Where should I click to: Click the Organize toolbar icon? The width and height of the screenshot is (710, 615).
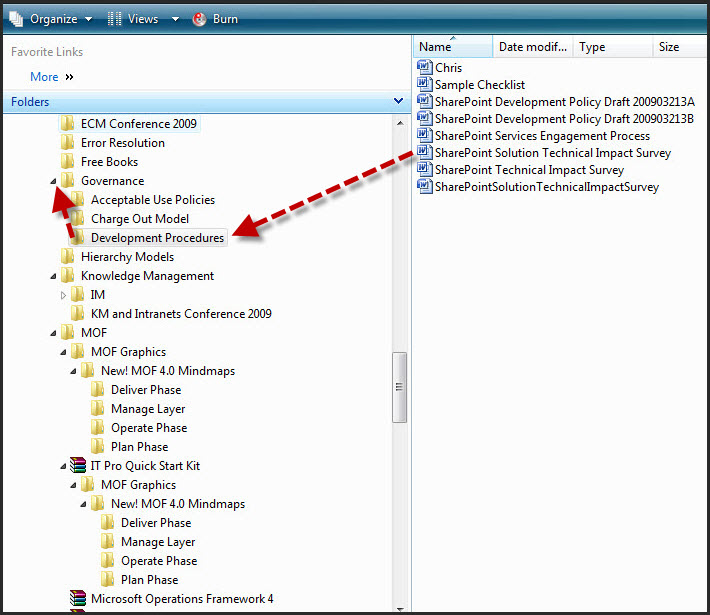[16, 19]
